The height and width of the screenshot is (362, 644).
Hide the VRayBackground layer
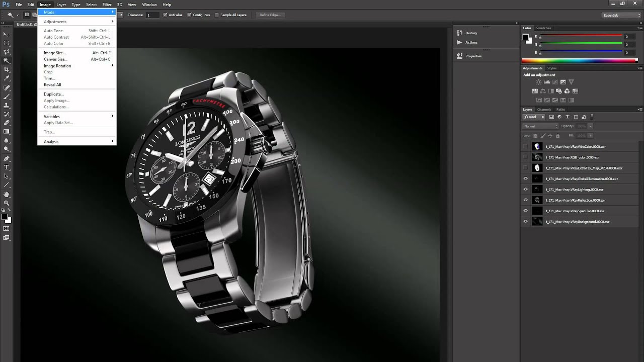pyautogui.click(x=526, y=222)
